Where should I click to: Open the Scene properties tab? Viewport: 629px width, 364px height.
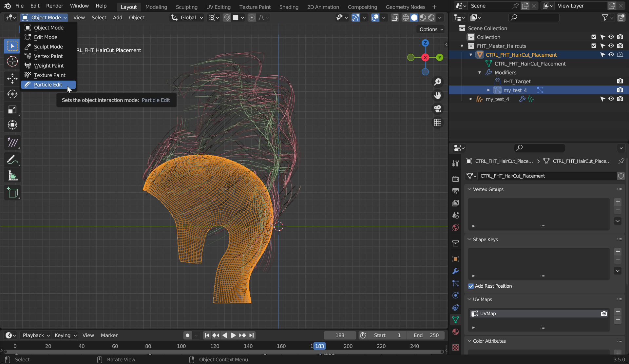pos(455,215)
